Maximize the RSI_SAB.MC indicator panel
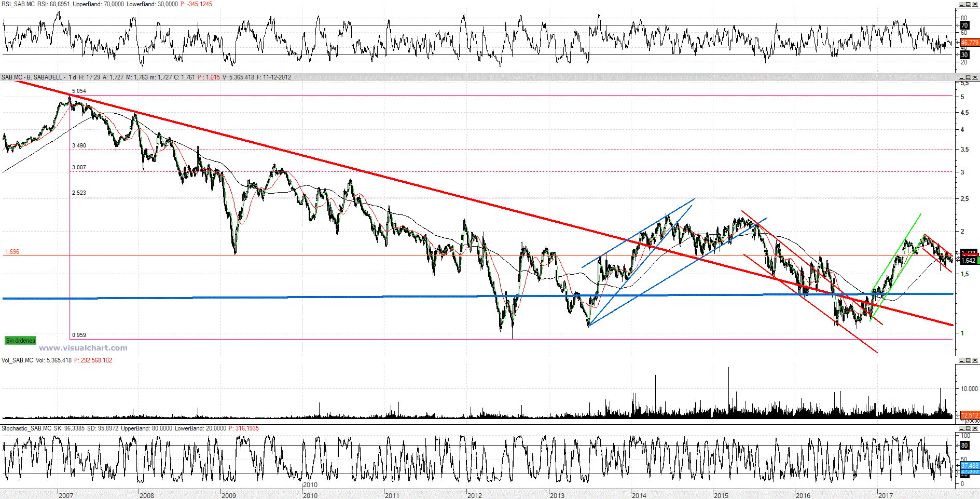Viewport: 980px width, 499px height. [968, 4]
